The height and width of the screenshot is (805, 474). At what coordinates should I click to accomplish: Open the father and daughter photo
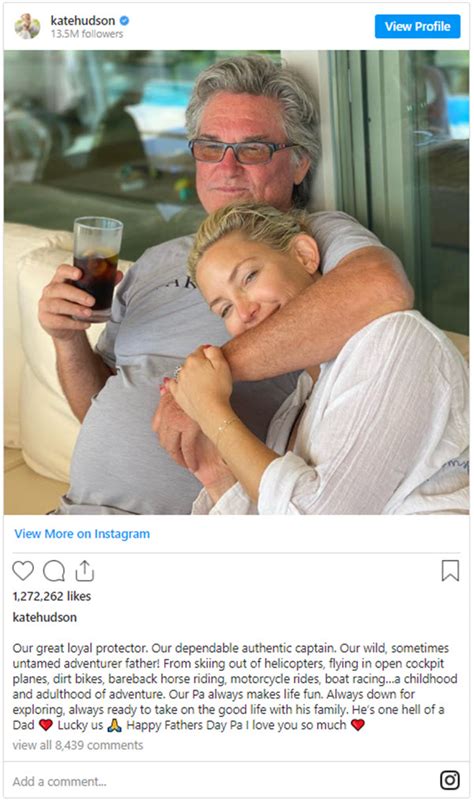point(236,282)
